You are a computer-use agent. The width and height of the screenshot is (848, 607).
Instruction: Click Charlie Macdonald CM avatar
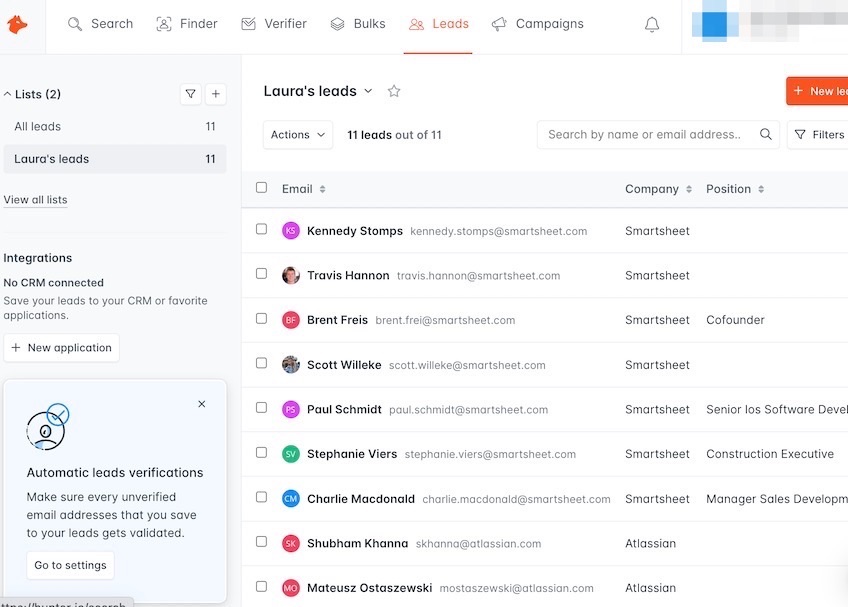(x=290, y=498)
